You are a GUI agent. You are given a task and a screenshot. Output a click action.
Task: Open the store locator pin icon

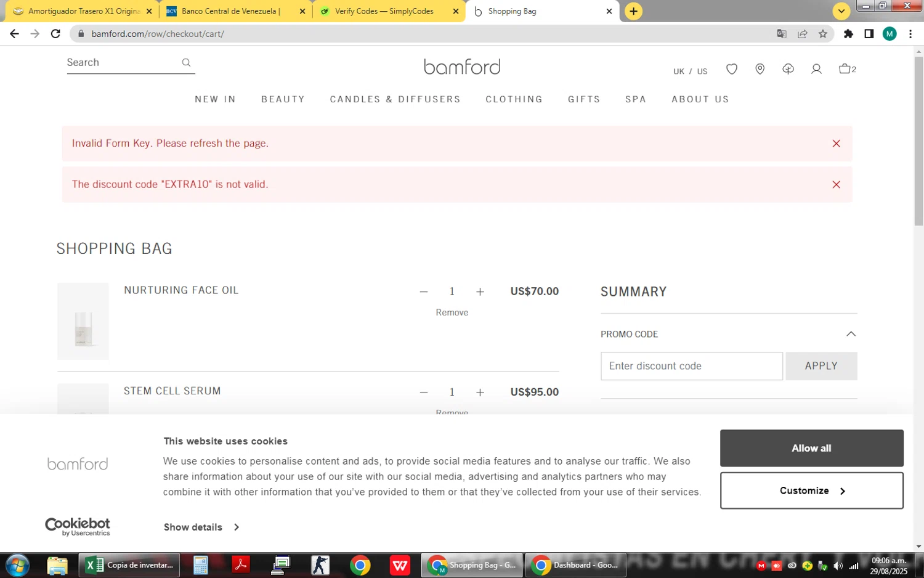tap(760, 69)
